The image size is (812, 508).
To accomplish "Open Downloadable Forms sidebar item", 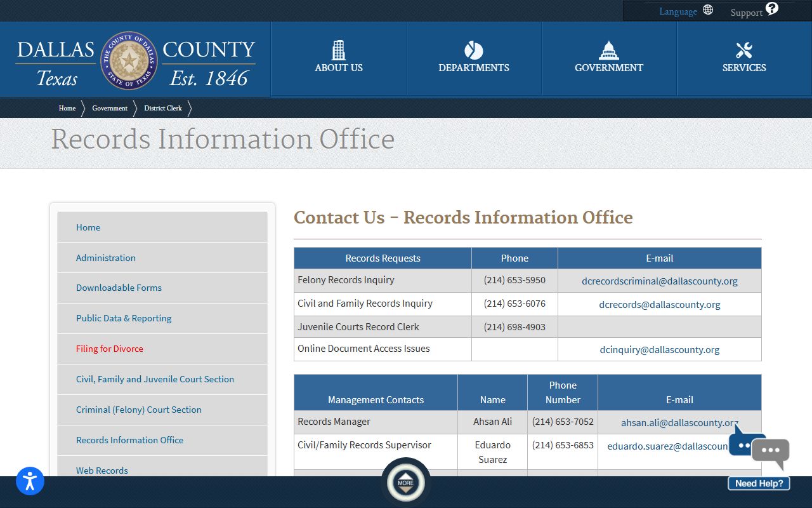I will click(162, 288).
